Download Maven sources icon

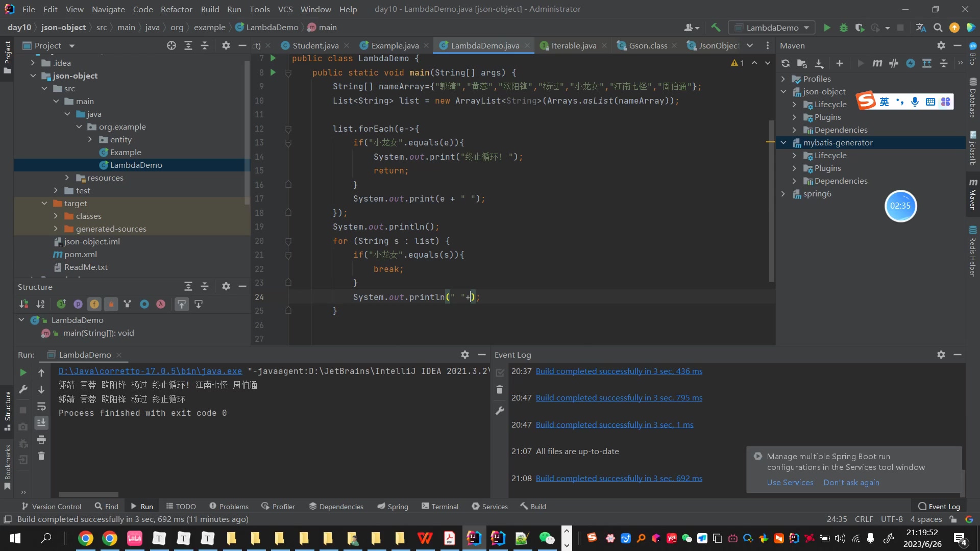[x=819, y=63]
